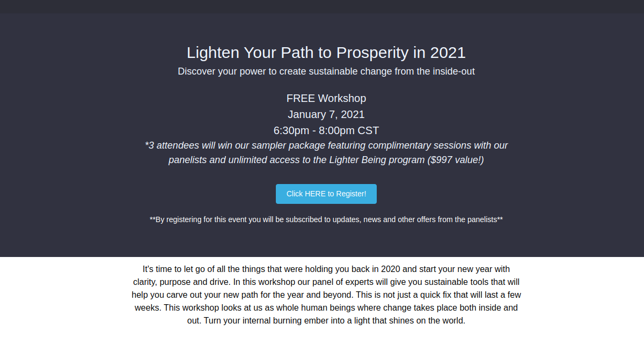Select the 6:30pm - 8:00pm CST time

[x=326, y=130]
